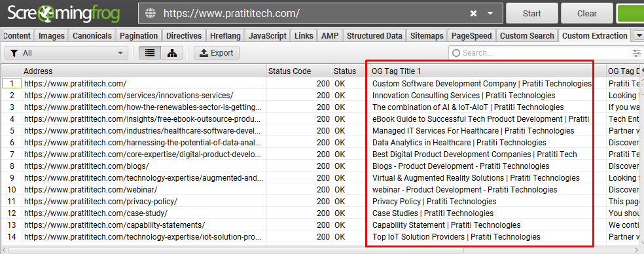Switch to list view icon
Viewport: 644px width, 254px height.
[150, 53]
